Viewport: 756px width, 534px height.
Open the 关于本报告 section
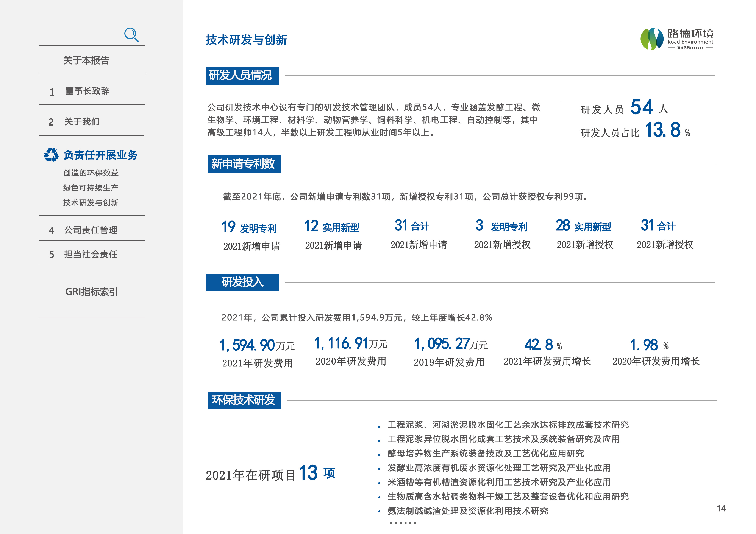[x=86, y=60]
